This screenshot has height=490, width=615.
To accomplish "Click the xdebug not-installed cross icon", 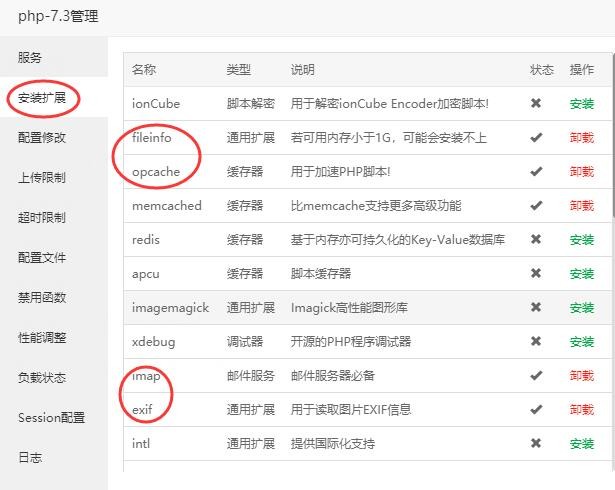I will pos(536,341).
